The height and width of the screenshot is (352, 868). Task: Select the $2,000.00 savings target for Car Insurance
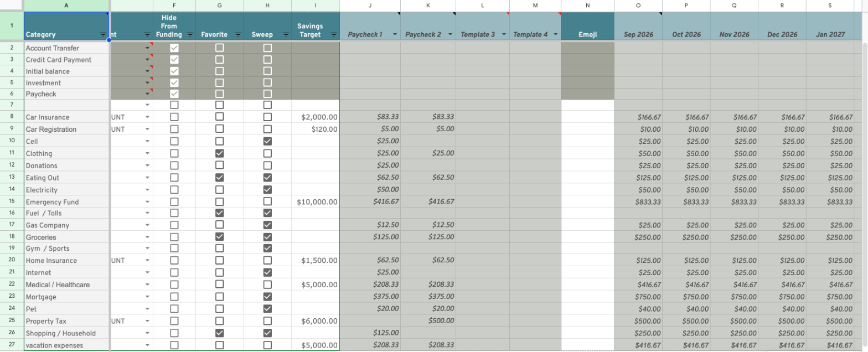click(x=316, y=117)
